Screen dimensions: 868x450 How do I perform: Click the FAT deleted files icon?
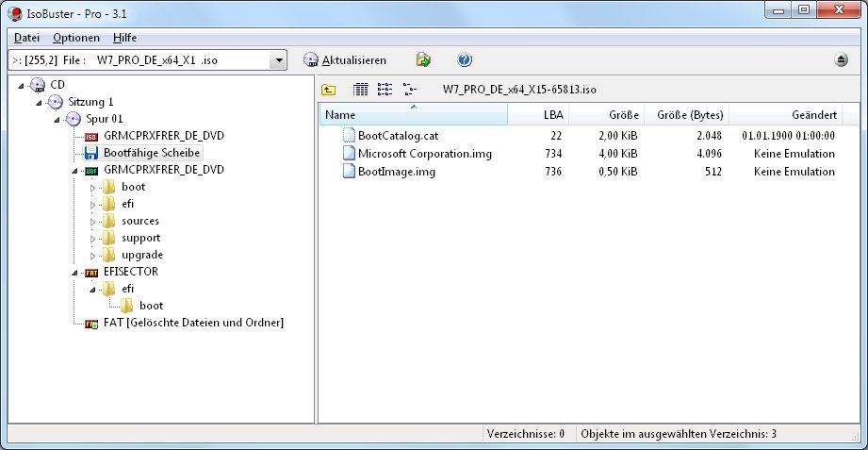91,324
